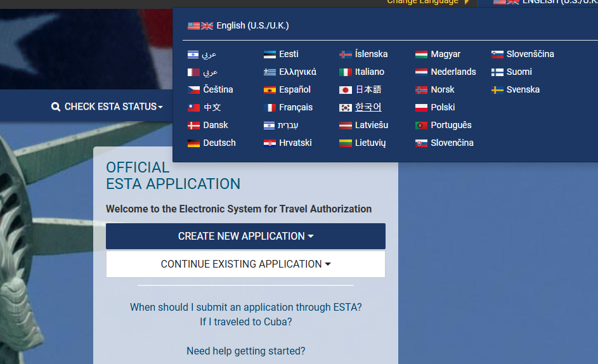Image resolution: width=598 pixels, height=364 pixels.
Task: Click the magnifier icon beside Check ESTA Status
Action: [x=56, y=107]
